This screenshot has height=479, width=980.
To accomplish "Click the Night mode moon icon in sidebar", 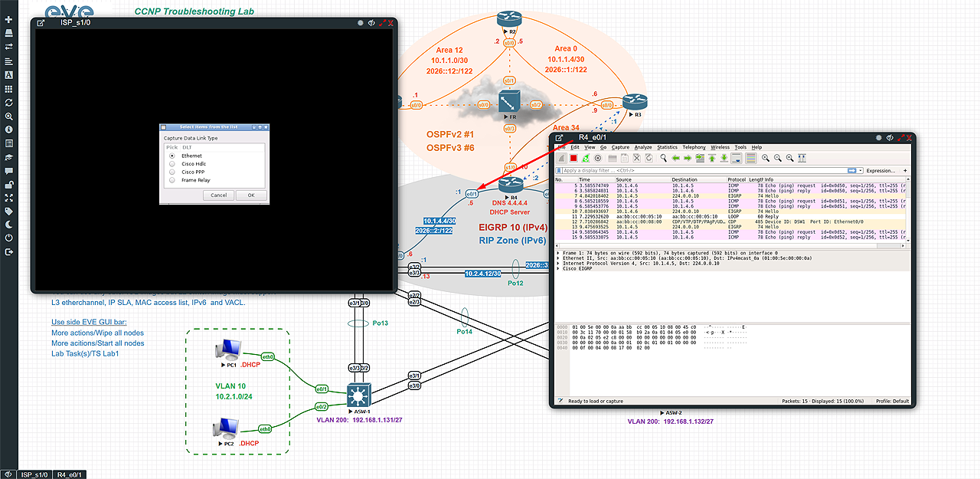I will coord(8,224).
